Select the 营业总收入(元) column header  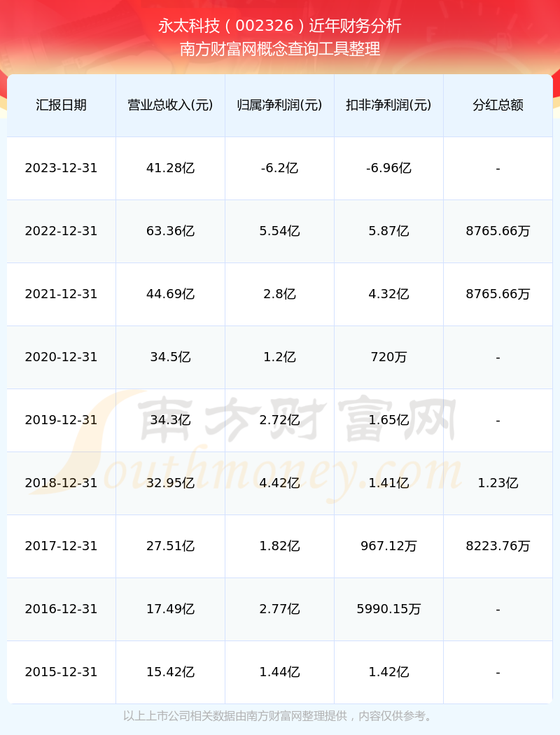(171, 105)
